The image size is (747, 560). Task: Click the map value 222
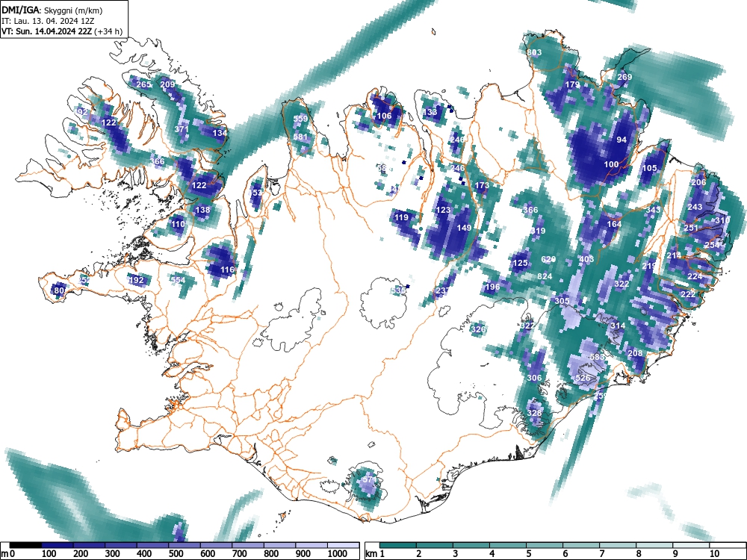[687, 294]
